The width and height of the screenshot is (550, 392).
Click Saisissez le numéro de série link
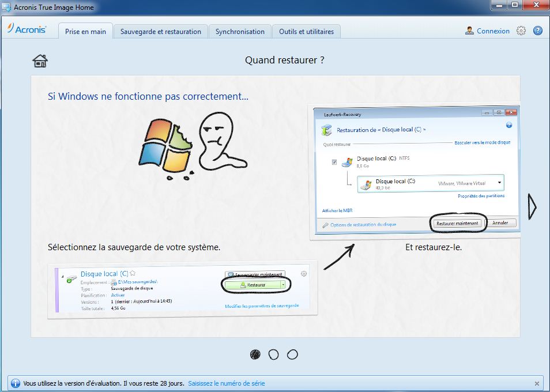[x=226, y=383]
